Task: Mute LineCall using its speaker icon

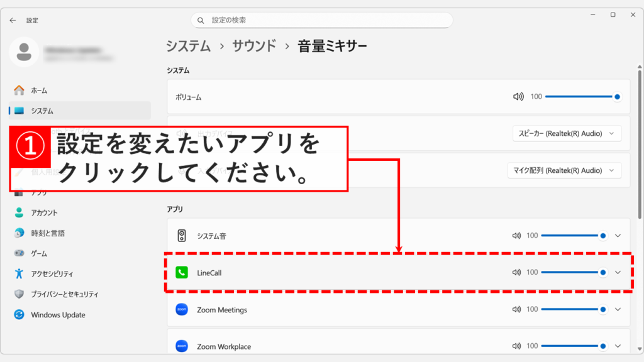Action: coord(517,272)
